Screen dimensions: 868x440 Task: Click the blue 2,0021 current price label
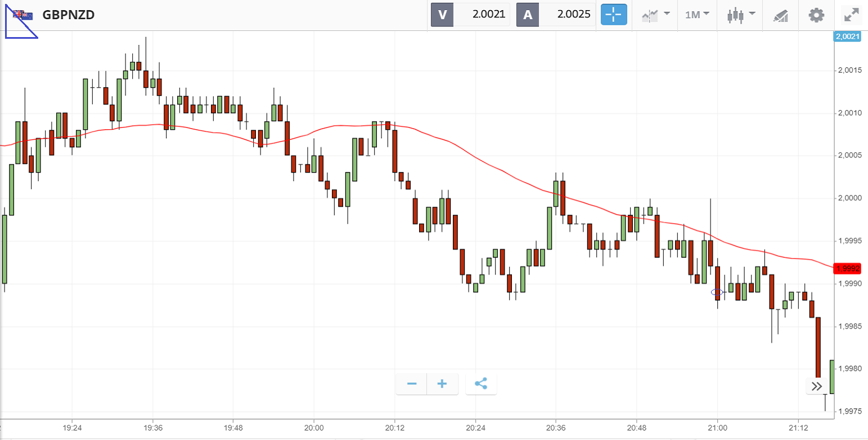(847, 37)
